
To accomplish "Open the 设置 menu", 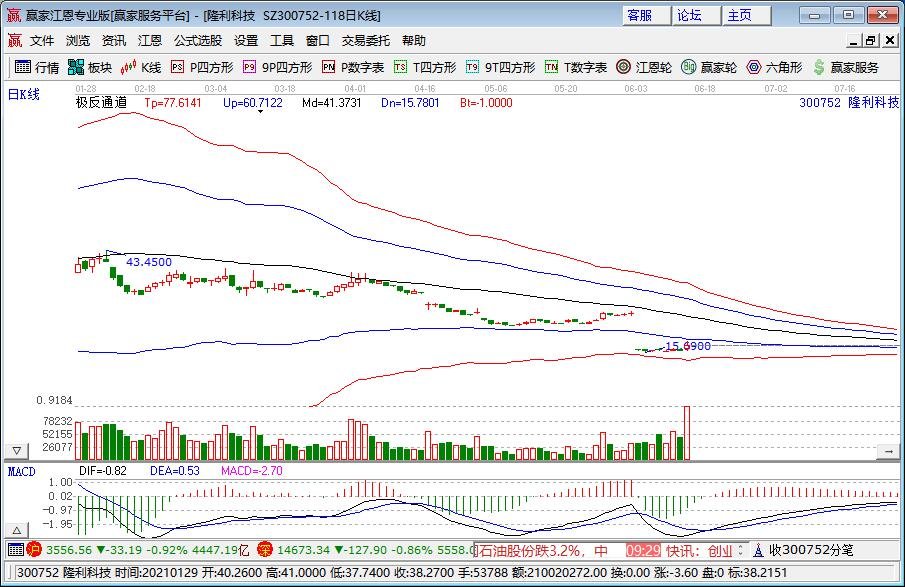I will click(x=246, y=40).
